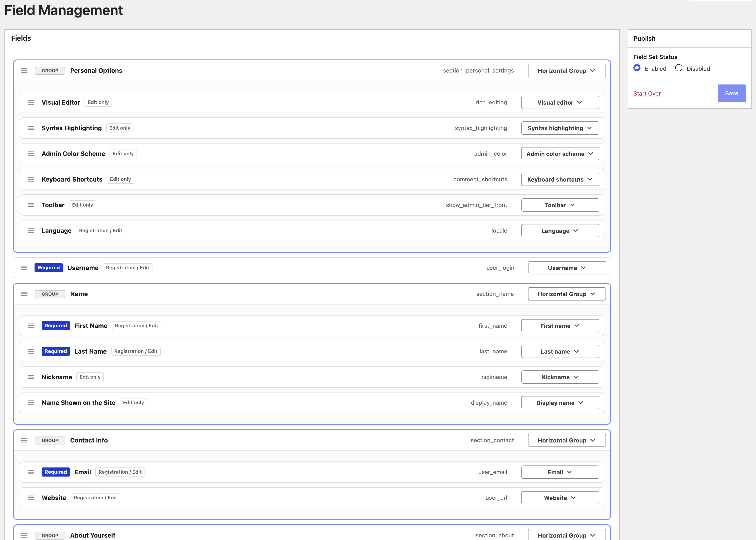The height and width of the screenshot is (540, 756).
Task: Grab the Username row drag handle
Action: pyautogui.click(x=24, y=268)
